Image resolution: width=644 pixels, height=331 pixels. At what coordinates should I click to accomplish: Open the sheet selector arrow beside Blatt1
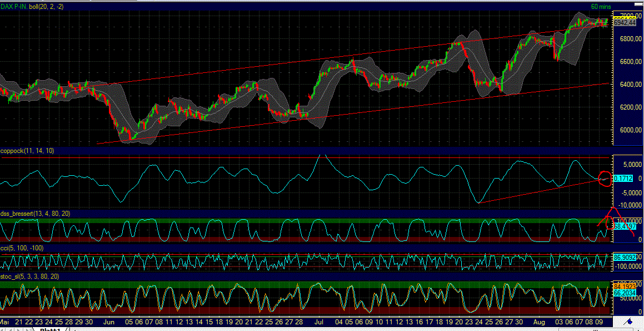click(x=67, y=329)
